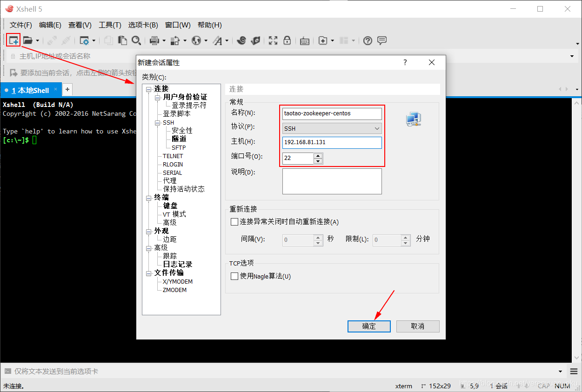Click hamburger menu icon in compose bar

tap(574, 371)
